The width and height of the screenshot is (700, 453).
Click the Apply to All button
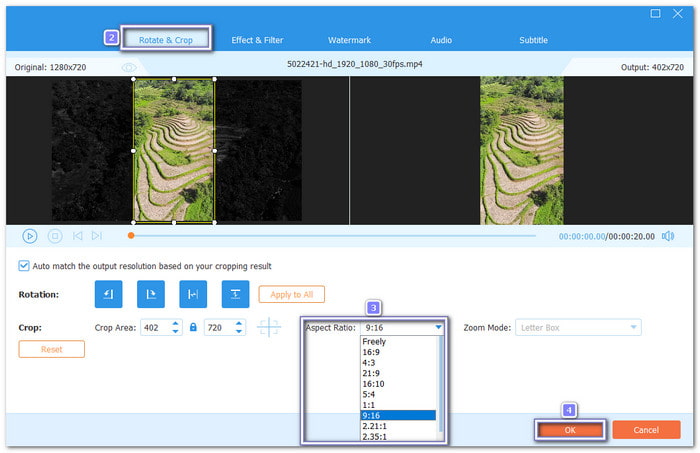click(x=292, y=294)
